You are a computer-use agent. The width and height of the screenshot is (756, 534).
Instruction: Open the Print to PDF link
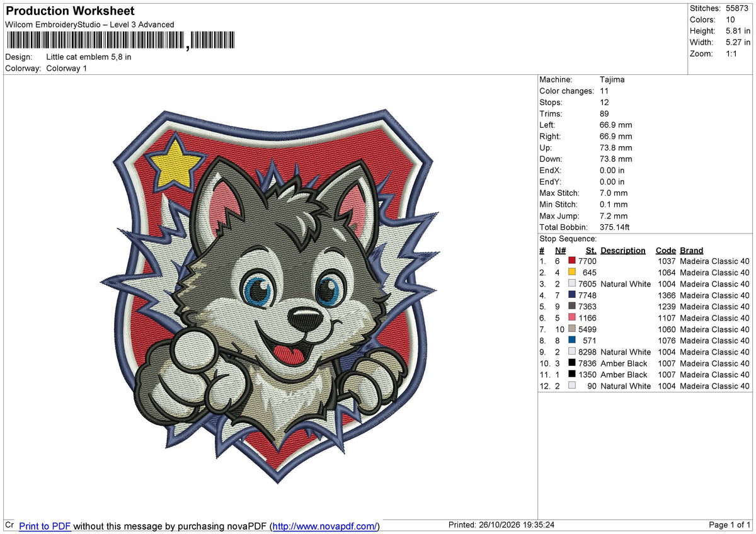[x=45, y=526]
